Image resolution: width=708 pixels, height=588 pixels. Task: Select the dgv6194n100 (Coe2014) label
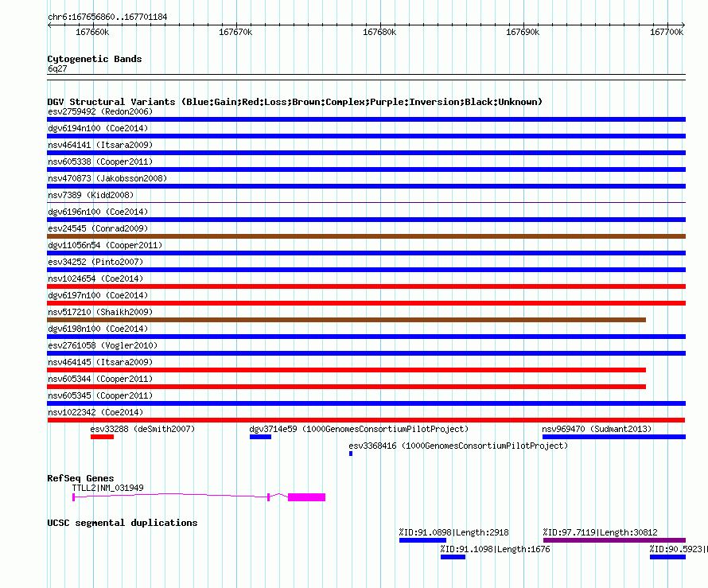click(98, 128)
